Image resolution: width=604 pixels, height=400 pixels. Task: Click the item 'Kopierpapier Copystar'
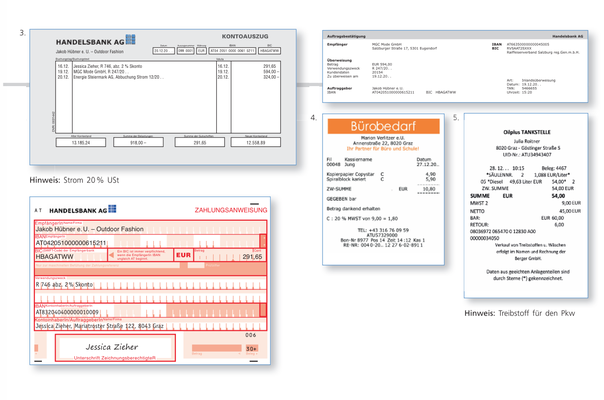point(351,174)
